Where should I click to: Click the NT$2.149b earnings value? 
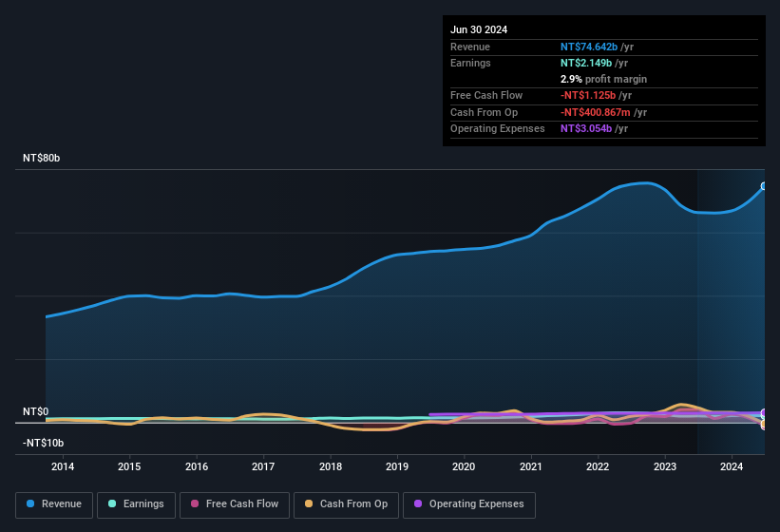pos(586,63)
